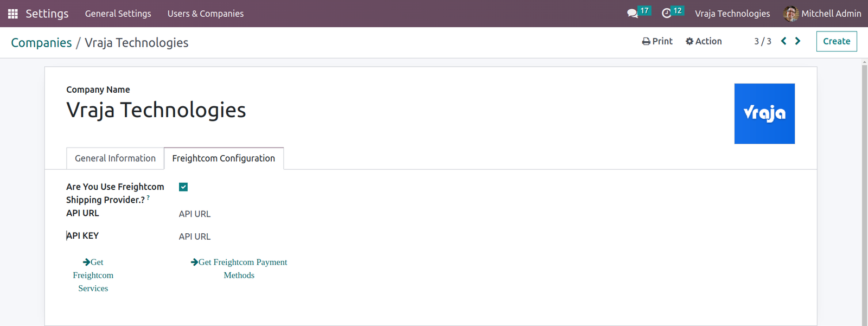Go to next record arrow
Image resolution: width=868 pixels, height=326 pixels.
click(797, 41)
